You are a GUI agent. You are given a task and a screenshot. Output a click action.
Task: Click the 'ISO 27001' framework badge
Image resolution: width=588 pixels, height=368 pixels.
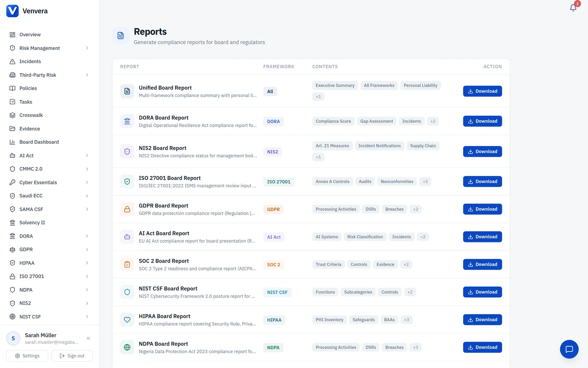[x=279, y=182]
